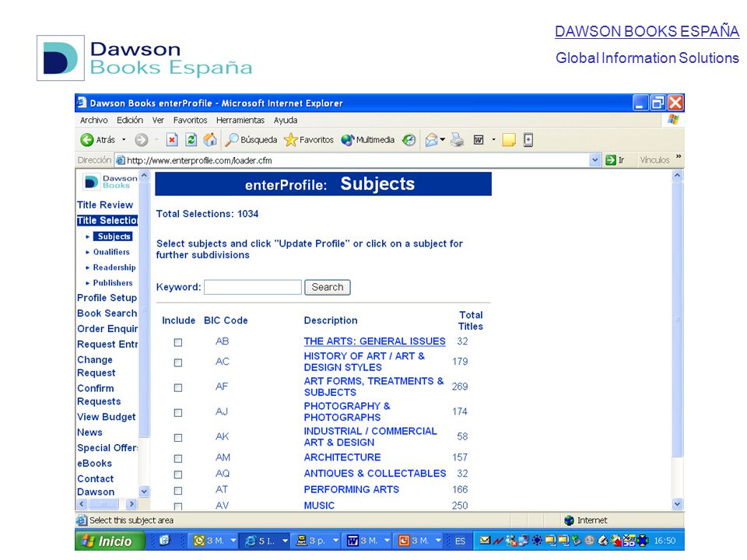Open the Inicio start menu
Screen dimensions: 747x560
tap(110, 541)
